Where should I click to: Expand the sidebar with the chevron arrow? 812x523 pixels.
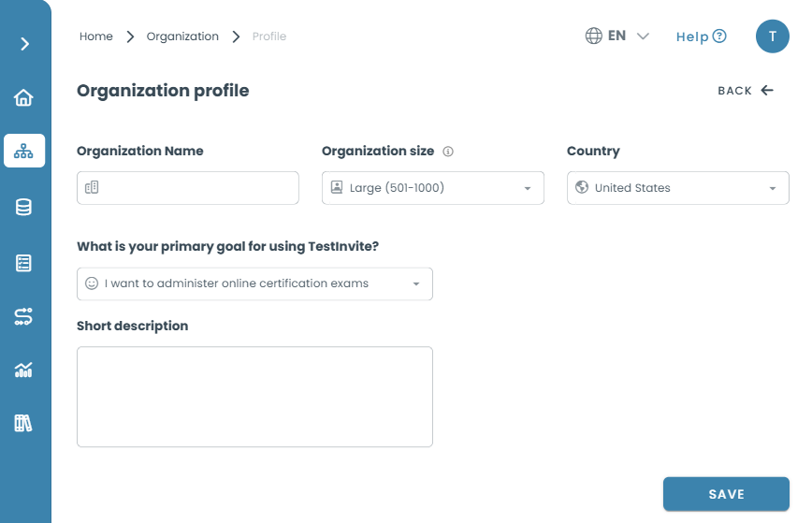[24, 44]
